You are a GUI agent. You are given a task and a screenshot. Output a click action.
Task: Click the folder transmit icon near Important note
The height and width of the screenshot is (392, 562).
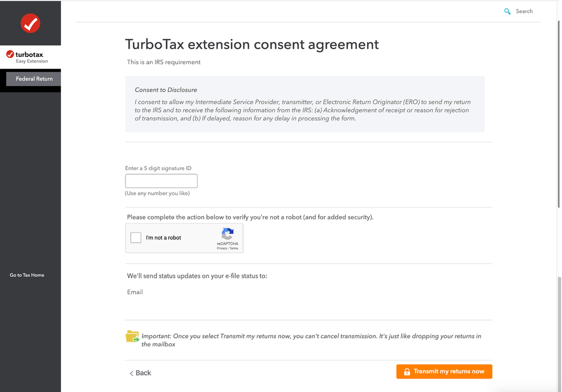tap(132, 336)
